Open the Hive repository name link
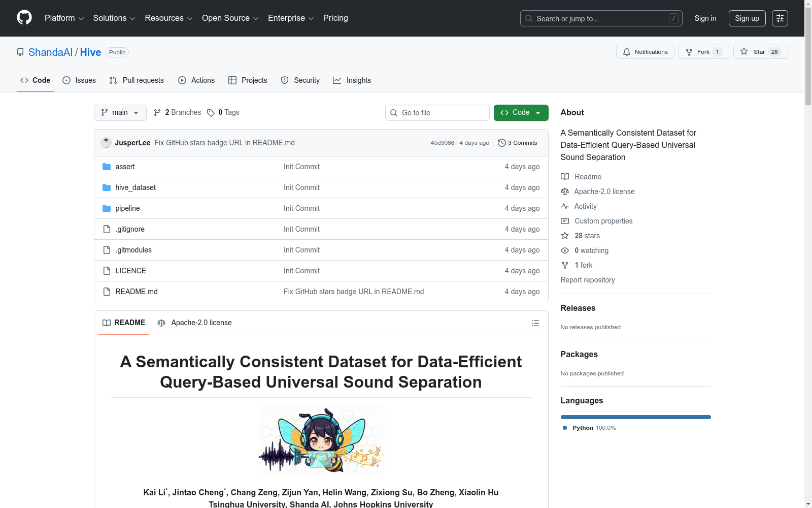This screenshot has height=508, width=812. (x=90, y=52)
